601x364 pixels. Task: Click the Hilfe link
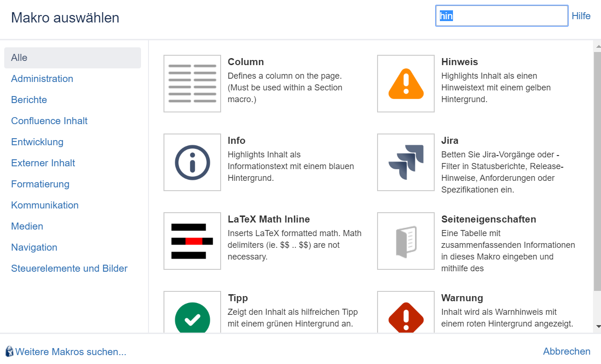click(x=581, y=16)
